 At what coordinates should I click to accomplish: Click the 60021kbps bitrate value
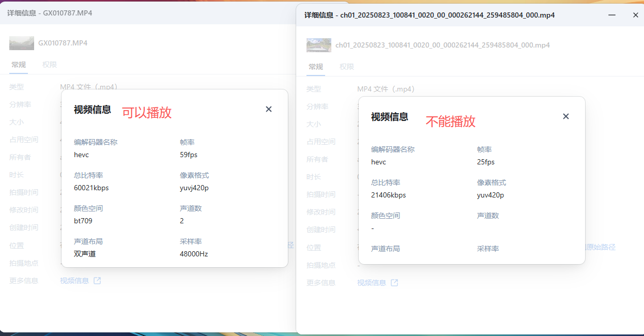coord(91,188)
